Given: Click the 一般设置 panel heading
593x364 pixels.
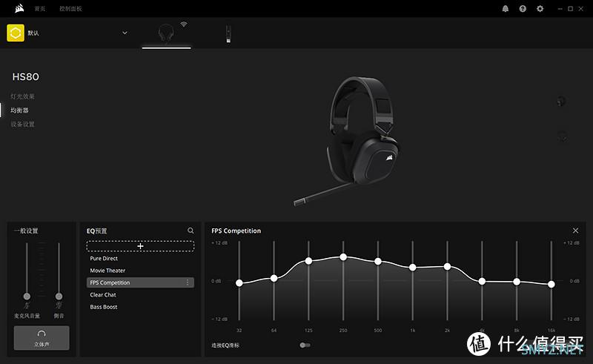Looking at the screenshot, I should click(26, 231).
